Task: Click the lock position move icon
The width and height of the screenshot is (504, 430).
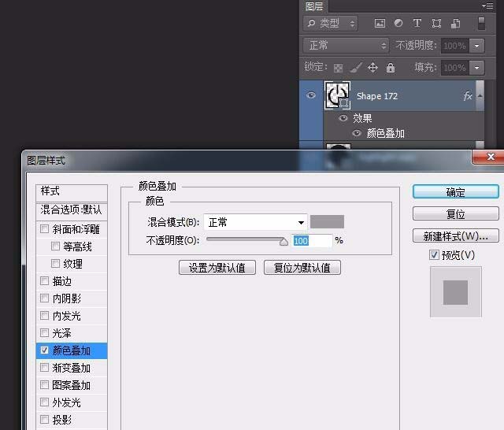Action: 373,68
